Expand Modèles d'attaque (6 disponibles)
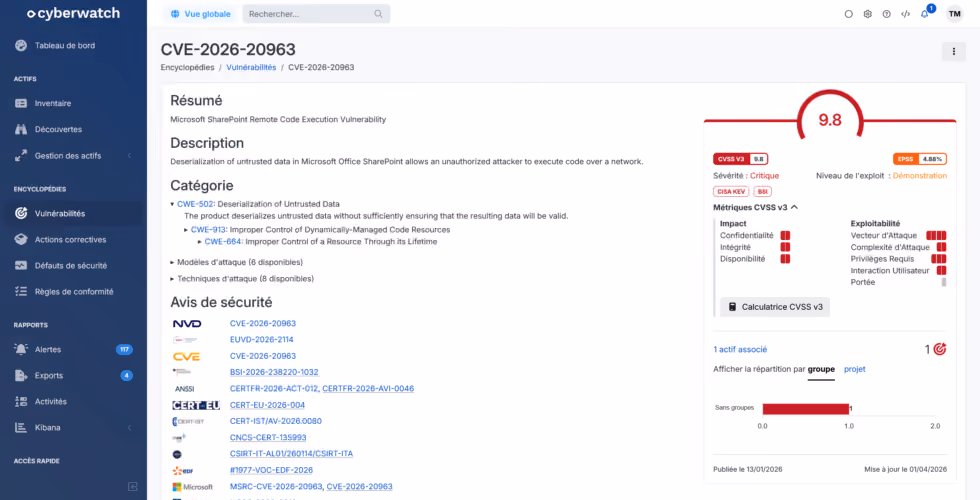The width and height of the screenshot is (980, 500). click(236, 262)
